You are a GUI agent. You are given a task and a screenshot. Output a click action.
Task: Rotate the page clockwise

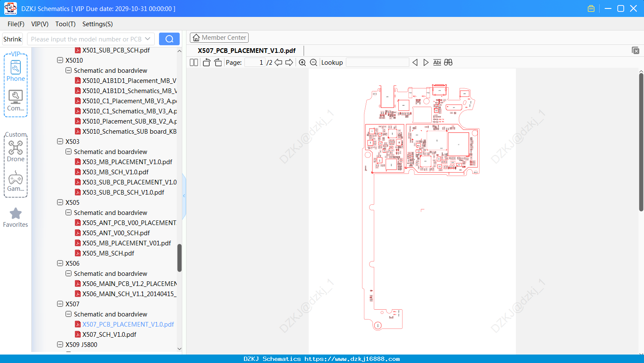click(x=218, y=62)
